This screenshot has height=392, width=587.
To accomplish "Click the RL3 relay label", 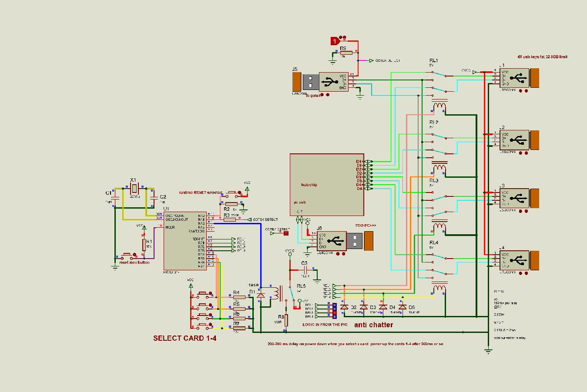I will (x=434, y=180).
